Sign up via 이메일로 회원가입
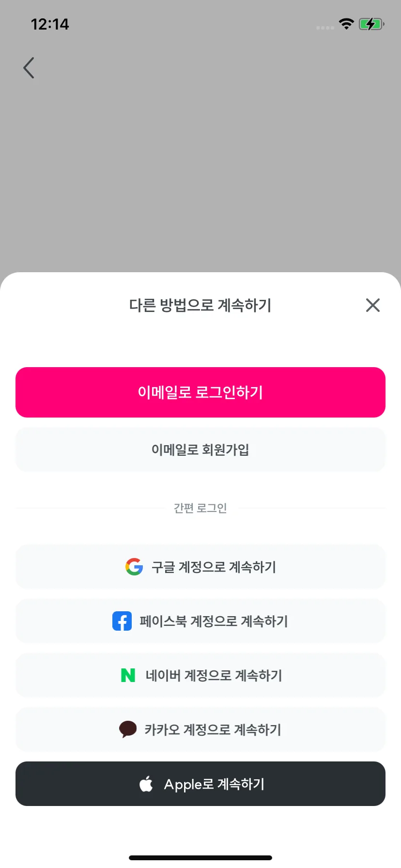 coord(200,449)
